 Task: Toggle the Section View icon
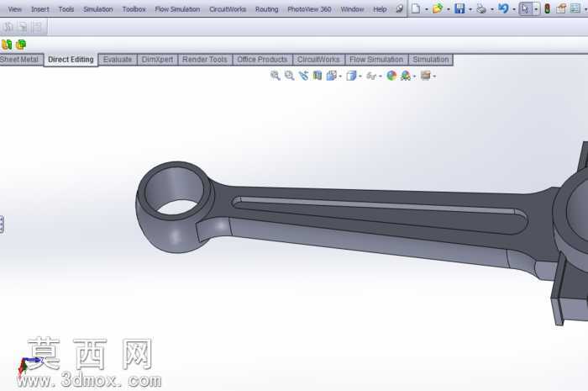tap(318, 76)
